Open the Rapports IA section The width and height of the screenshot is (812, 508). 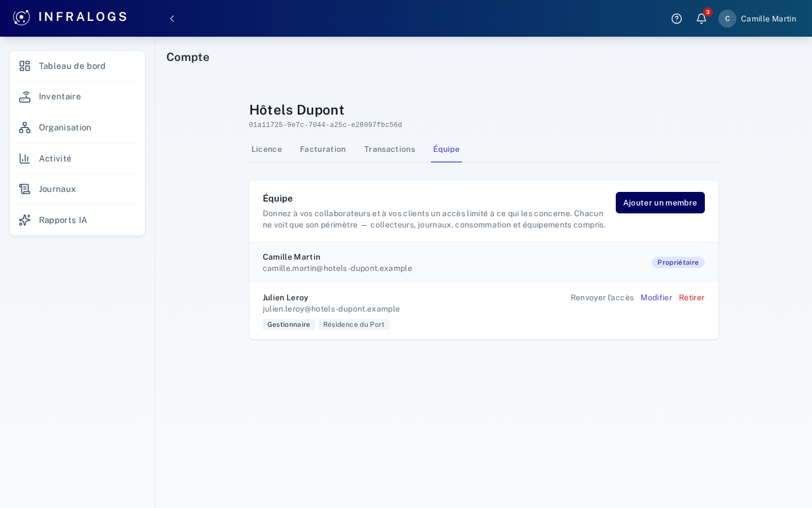tap(77, 220)
